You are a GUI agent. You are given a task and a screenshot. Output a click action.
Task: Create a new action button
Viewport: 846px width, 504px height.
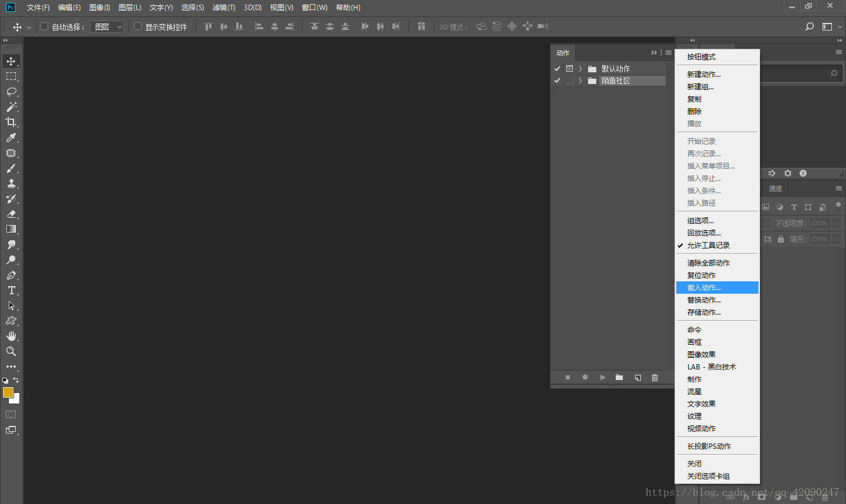point(638,378)
